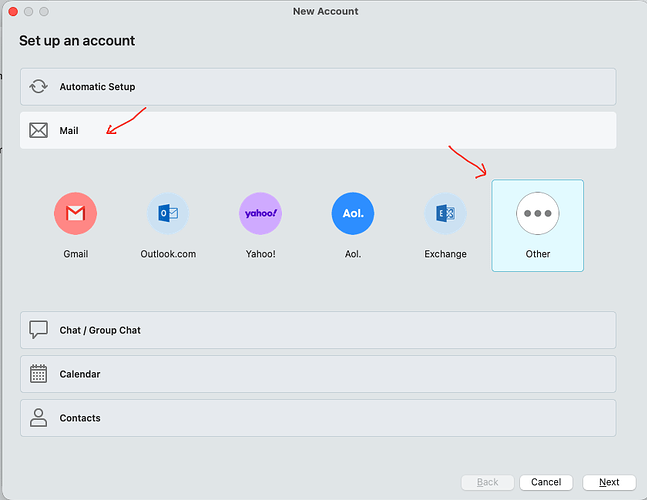
Task: Click the Contacts person icon
Action: tap(38, 417)
